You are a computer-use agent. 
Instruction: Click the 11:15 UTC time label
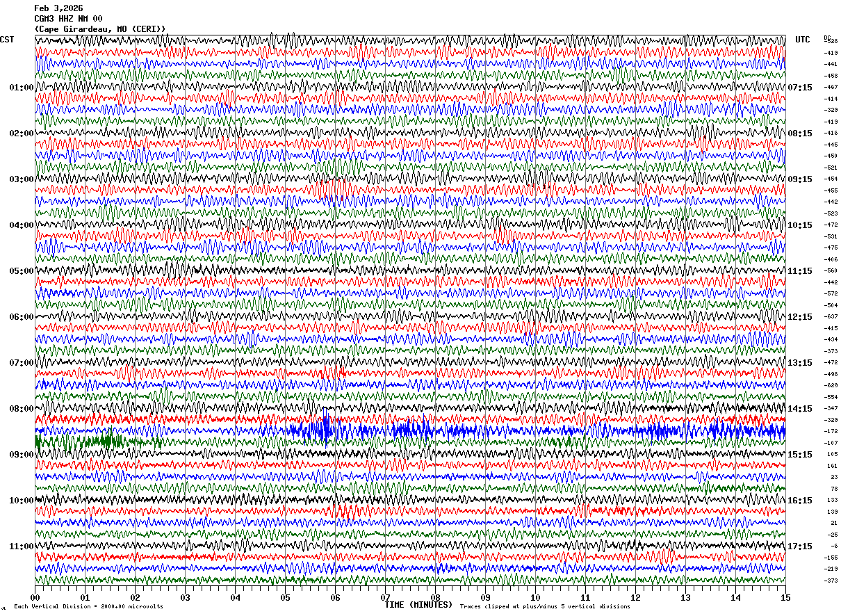(x=800, y=271)
